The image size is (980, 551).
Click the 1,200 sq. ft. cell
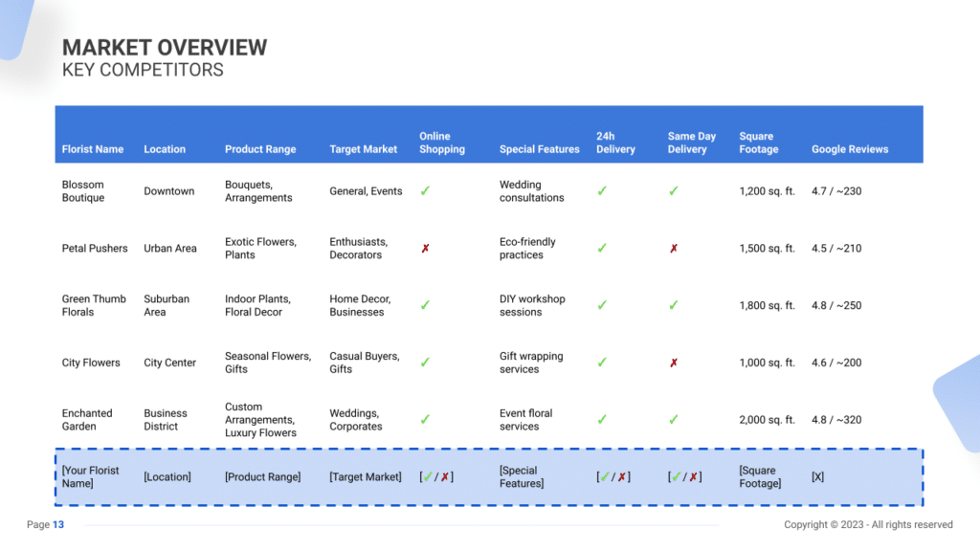coord(767,191)
